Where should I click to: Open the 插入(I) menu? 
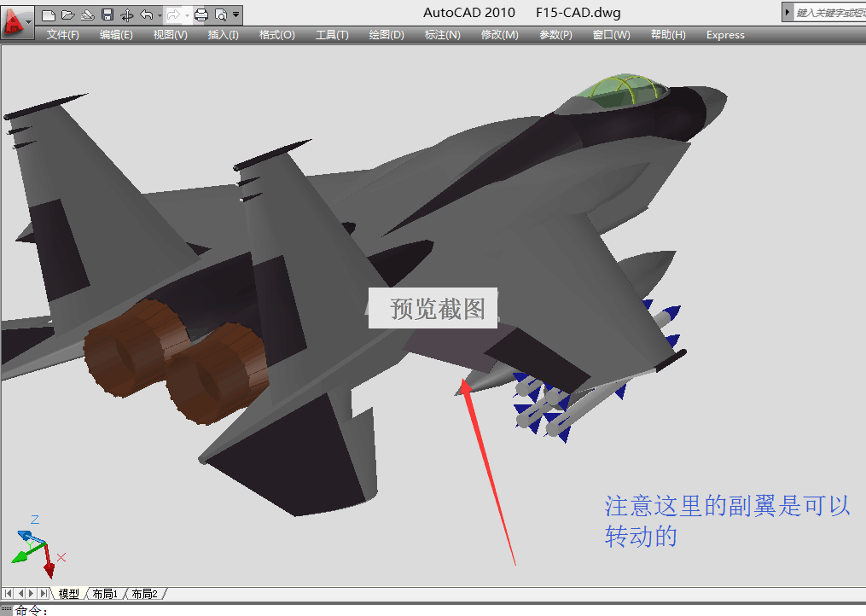click(x=224, y=35)
